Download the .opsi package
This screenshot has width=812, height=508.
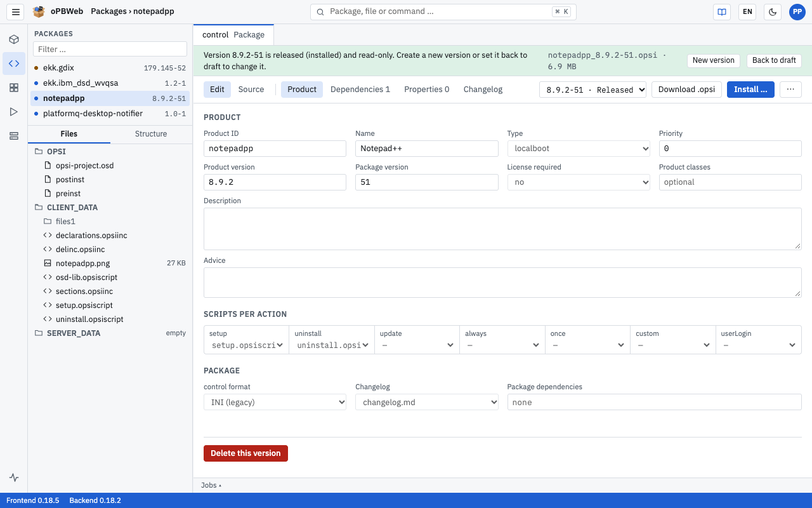coord(686,90)
